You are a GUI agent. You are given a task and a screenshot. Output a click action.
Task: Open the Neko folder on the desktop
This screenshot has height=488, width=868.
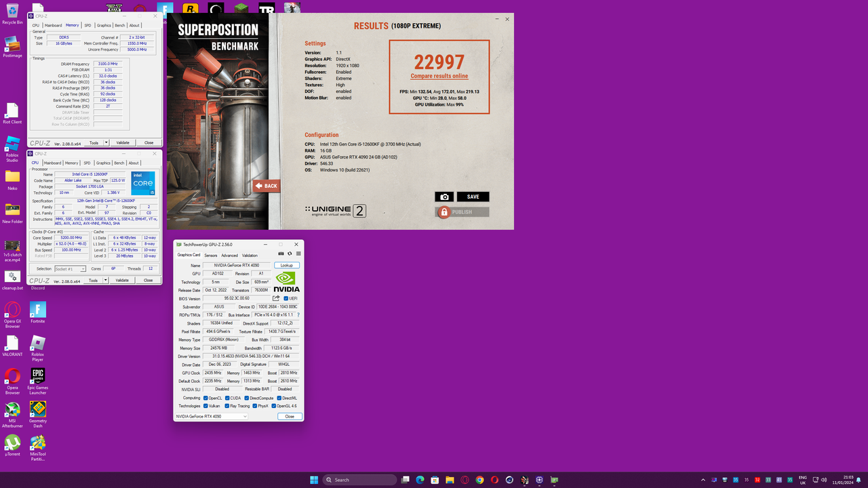click(12, 180)
